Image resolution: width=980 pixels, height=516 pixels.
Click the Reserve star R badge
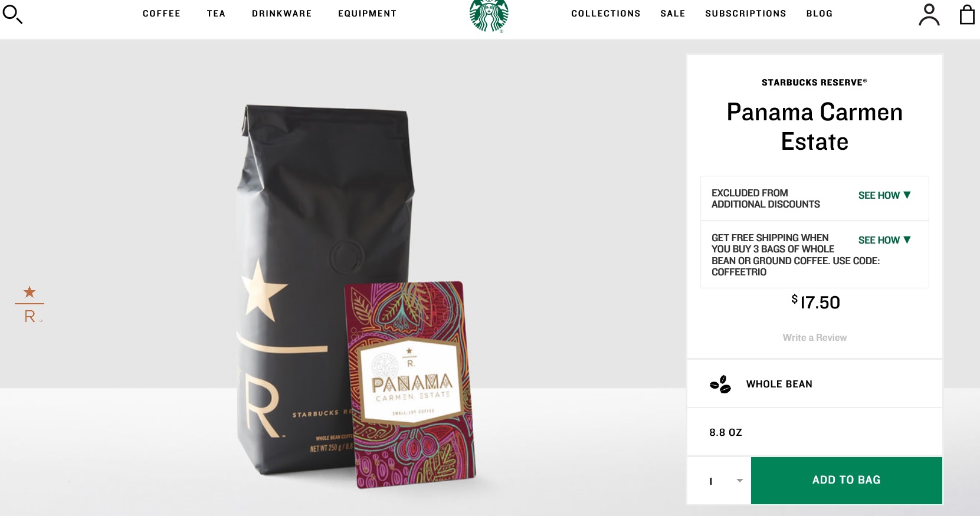30,304
